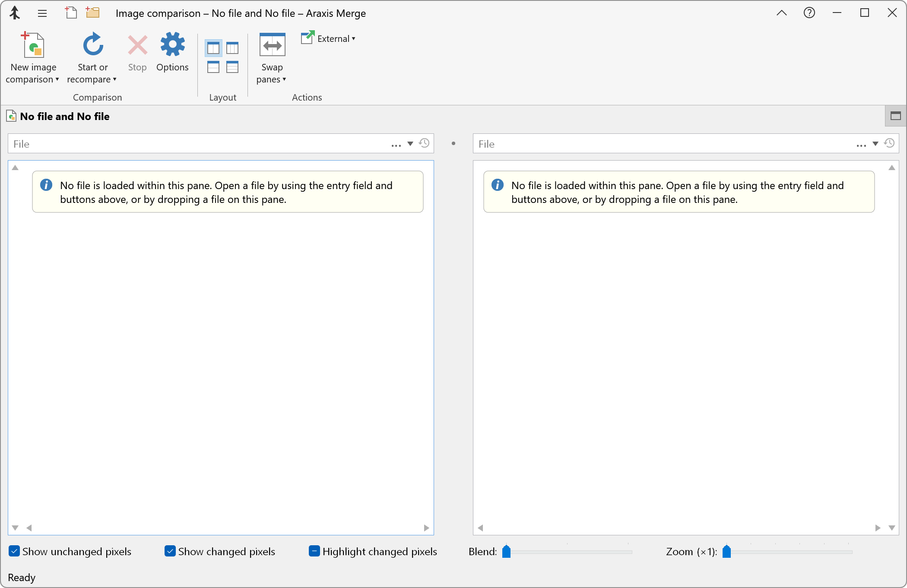Screen dimensions: 907x588
Task: Open Help using the question mark
Action: coord(809,13)
